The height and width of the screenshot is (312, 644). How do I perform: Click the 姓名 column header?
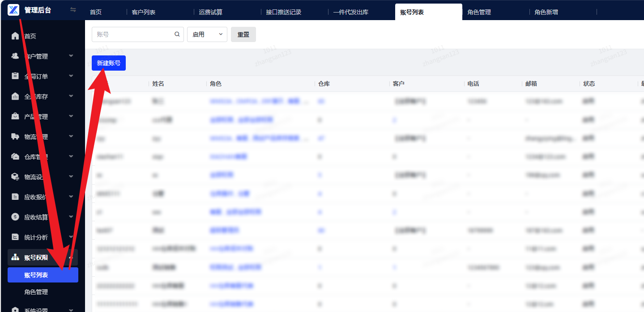click(158, 84)
